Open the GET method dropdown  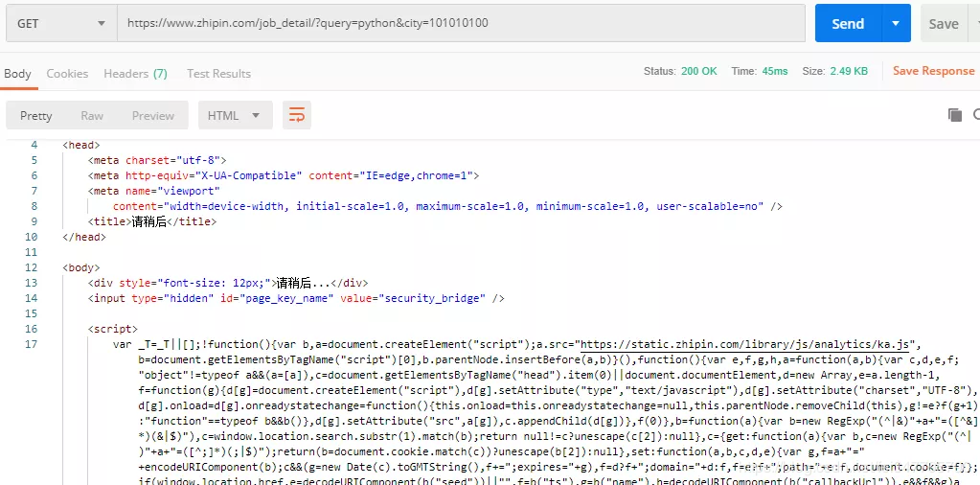pos(61,23)
